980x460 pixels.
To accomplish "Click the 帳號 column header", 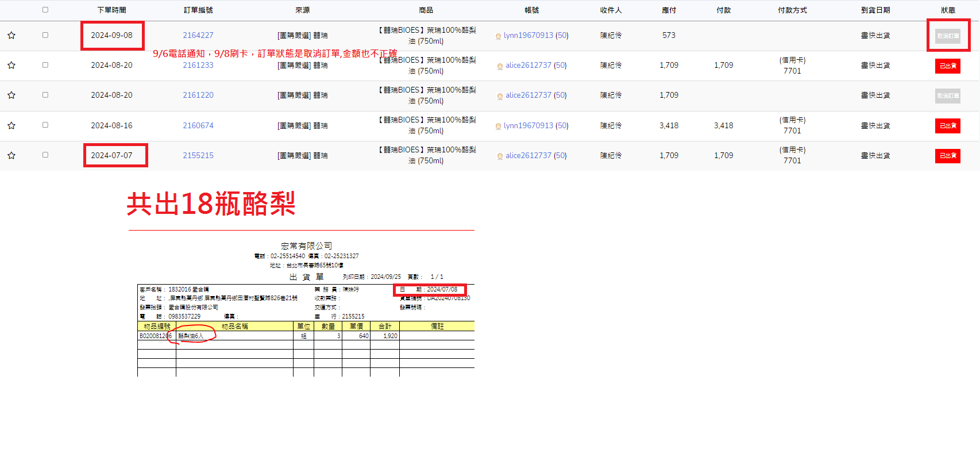I will [x=532, y=10].
